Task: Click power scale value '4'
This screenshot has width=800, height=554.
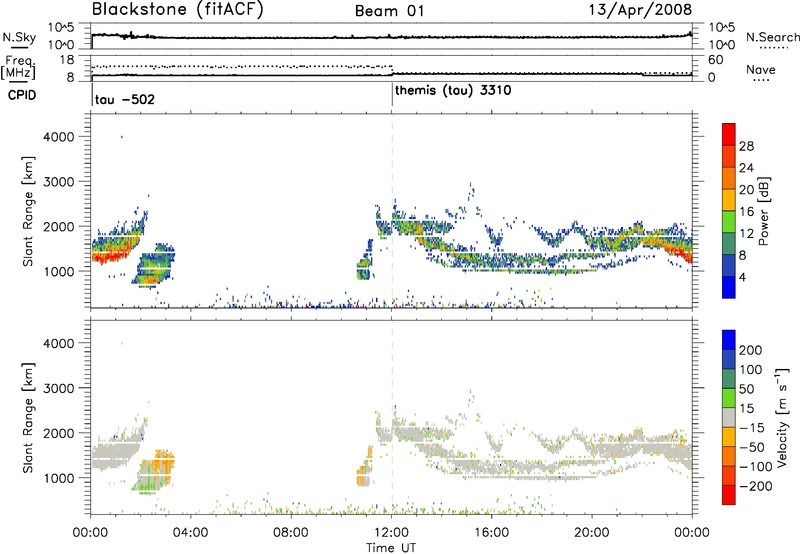Action: click(742, 277)
